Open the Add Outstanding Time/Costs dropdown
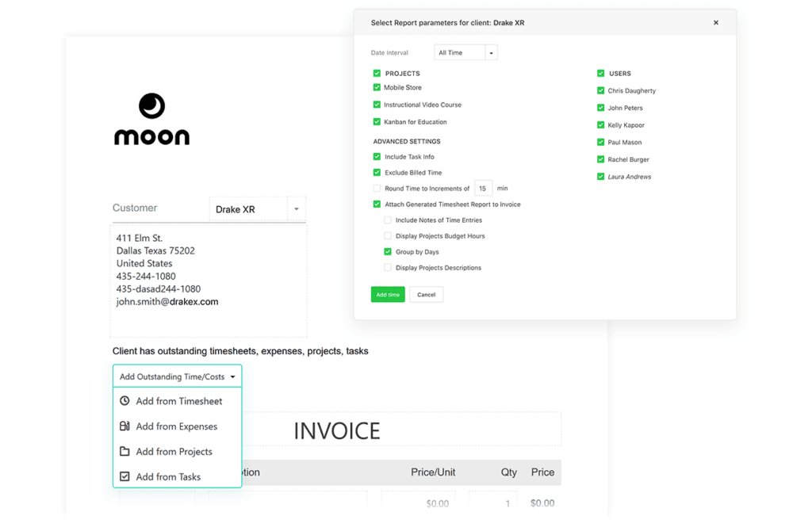 (176, 376)
